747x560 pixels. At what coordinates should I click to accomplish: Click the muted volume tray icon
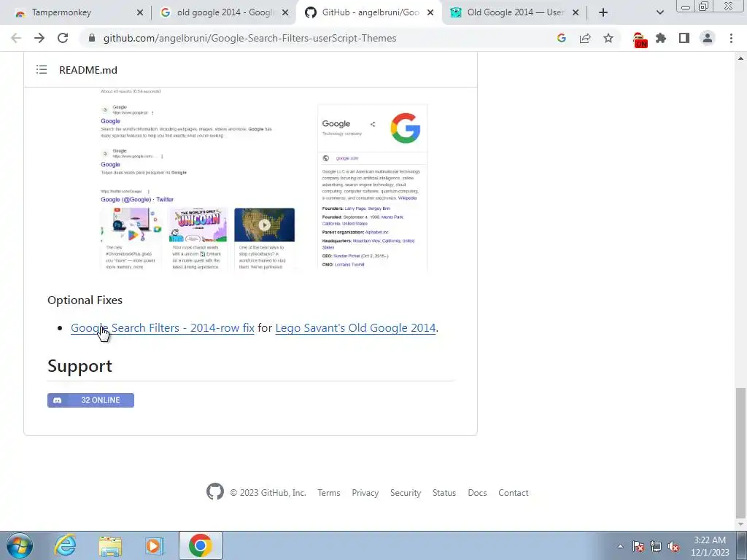(673, 546)
